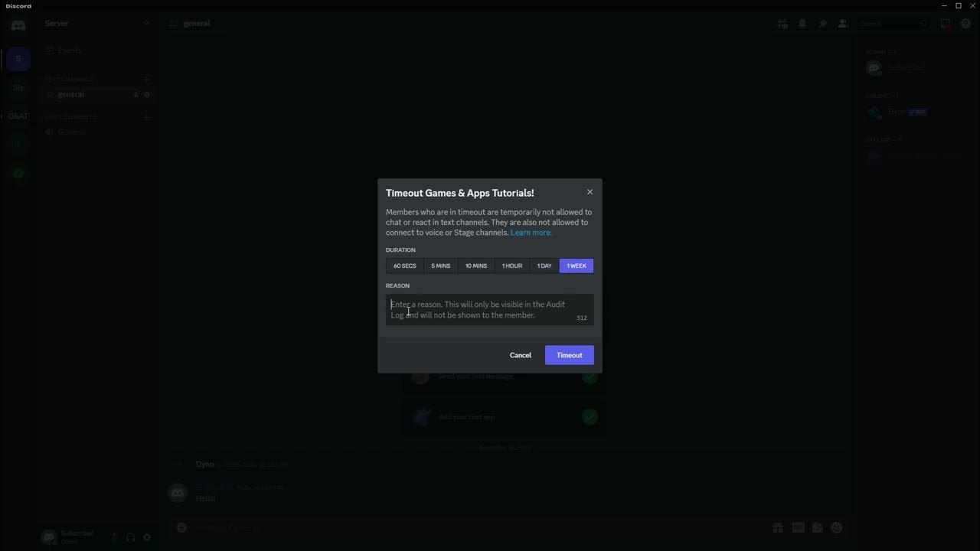The image size is (980, 551).
Task: Open the Dyno bot member entry
Action: tap(915, 112)
